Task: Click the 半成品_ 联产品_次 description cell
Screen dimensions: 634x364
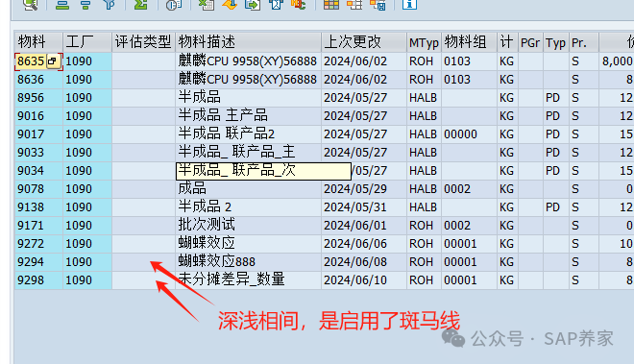Action: [x=263, y=171]
